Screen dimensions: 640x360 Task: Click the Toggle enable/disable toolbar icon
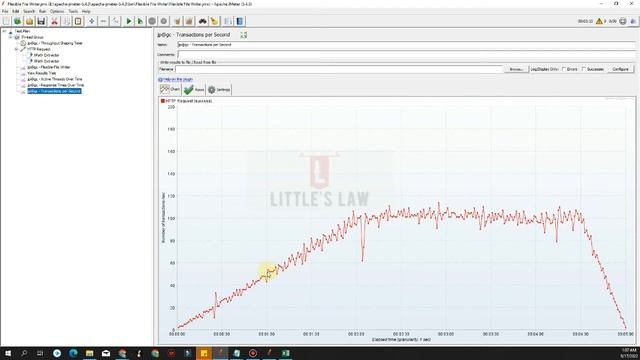click(x=116, y=21)
